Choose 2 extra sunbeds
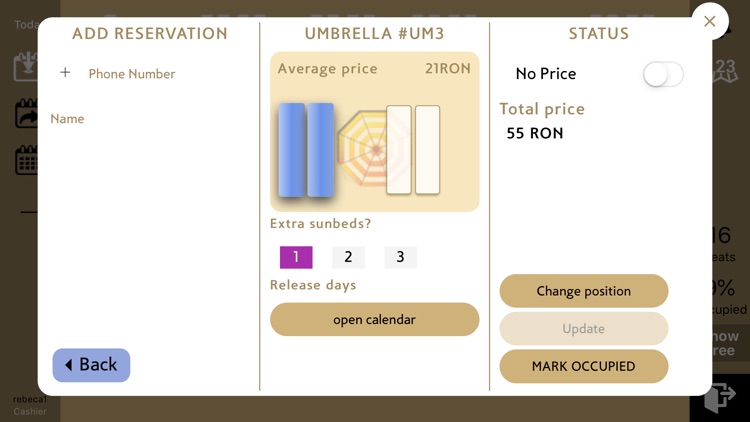The image size is (750, 422). pos(348,257)
